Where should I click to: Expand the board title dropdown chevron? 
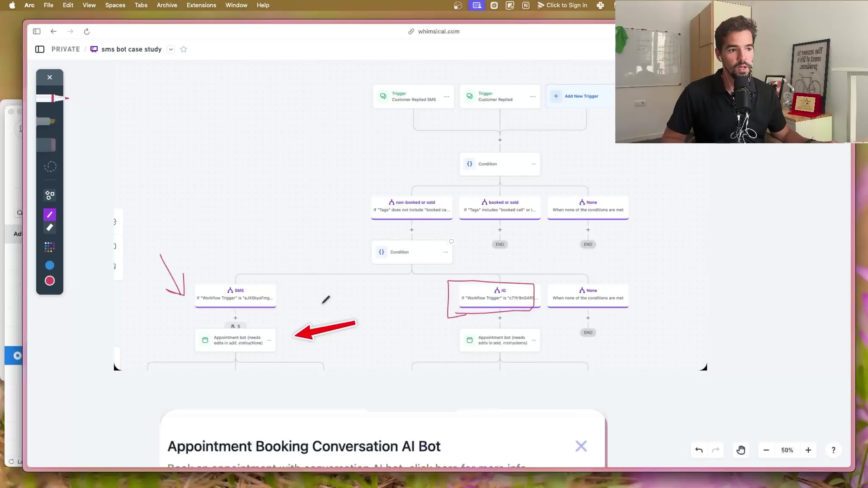171,49
